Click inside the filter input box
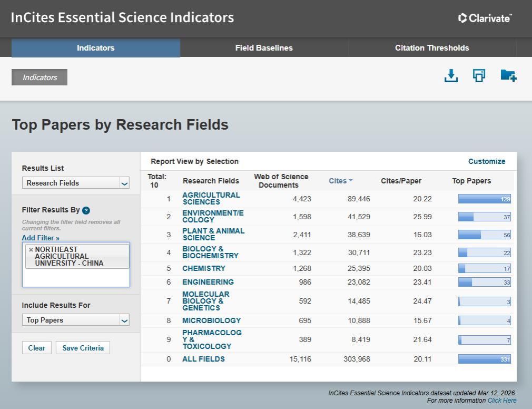 76,278
